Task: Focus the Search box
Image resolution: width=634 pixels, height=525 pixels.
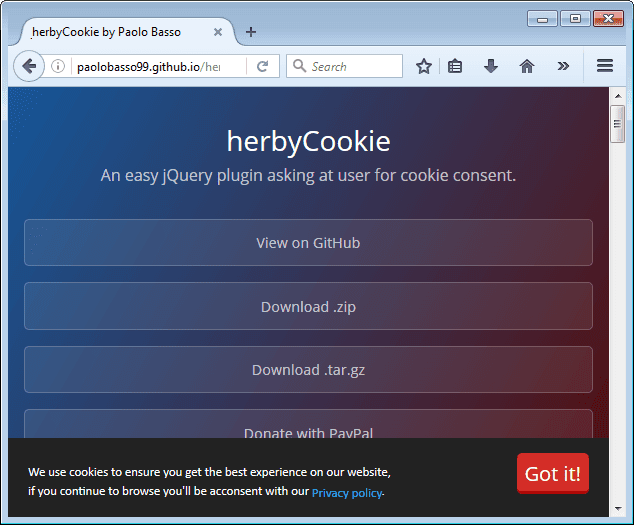Action: click(x=344, y=66)
